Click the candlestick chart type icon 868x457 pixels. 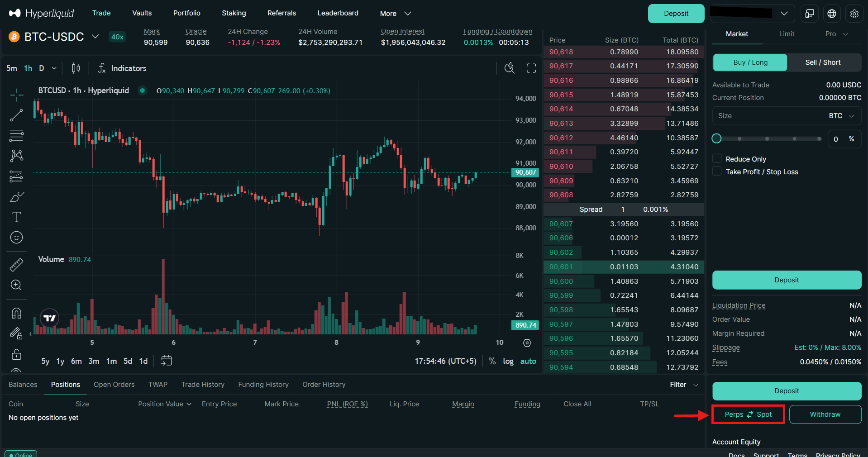(x=76, y=68)
